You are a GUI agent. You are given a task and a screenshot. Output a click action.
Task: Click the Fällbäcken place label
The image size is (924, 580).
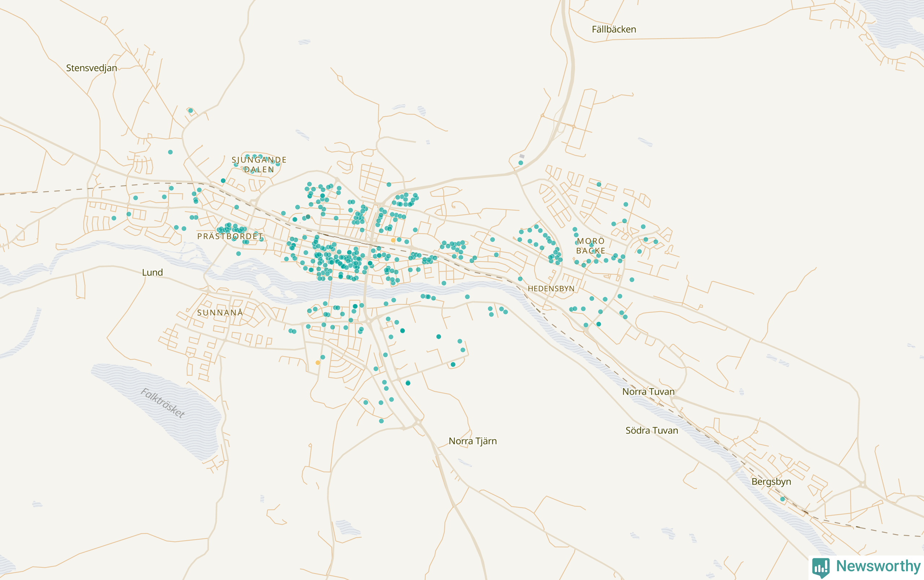click(x=614, y=30)
